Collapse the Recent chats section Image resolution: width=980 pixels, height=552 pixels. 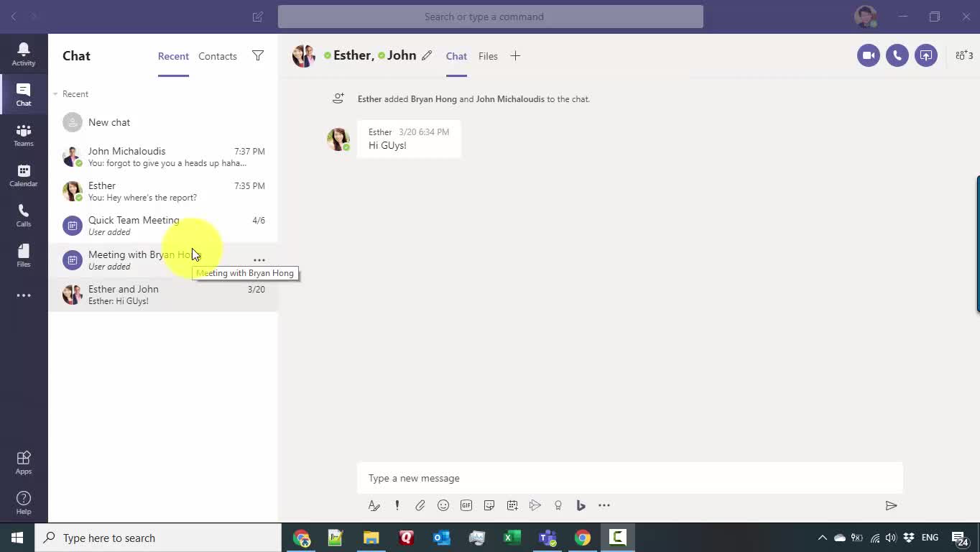point(55,94)
